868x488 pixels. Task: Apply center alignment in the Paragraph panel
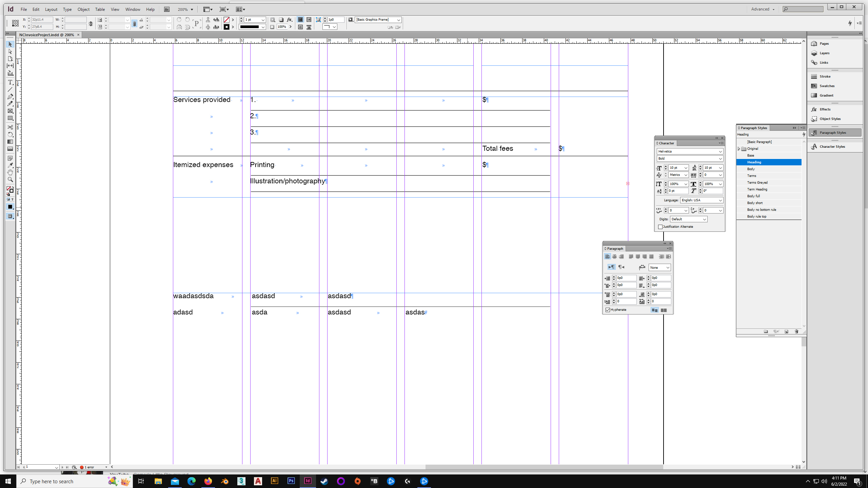614,257
